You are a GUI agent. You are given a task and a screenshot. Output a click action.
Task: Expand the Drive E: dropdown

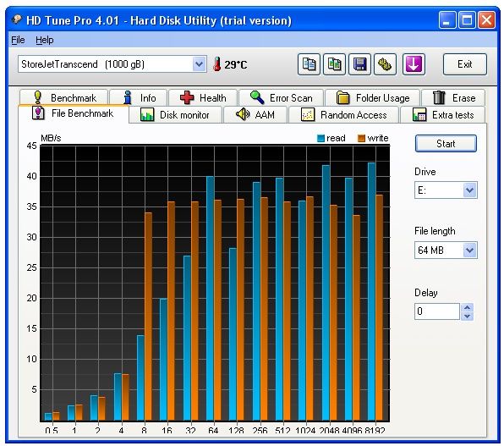469,190
